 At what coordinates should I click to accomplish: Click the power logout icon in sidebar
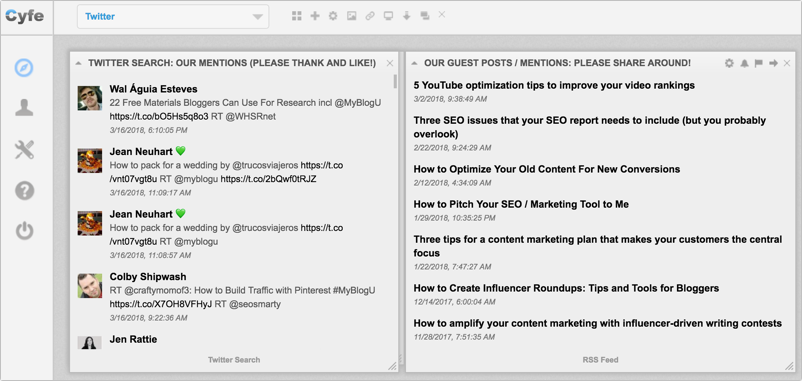coord(24,231)
